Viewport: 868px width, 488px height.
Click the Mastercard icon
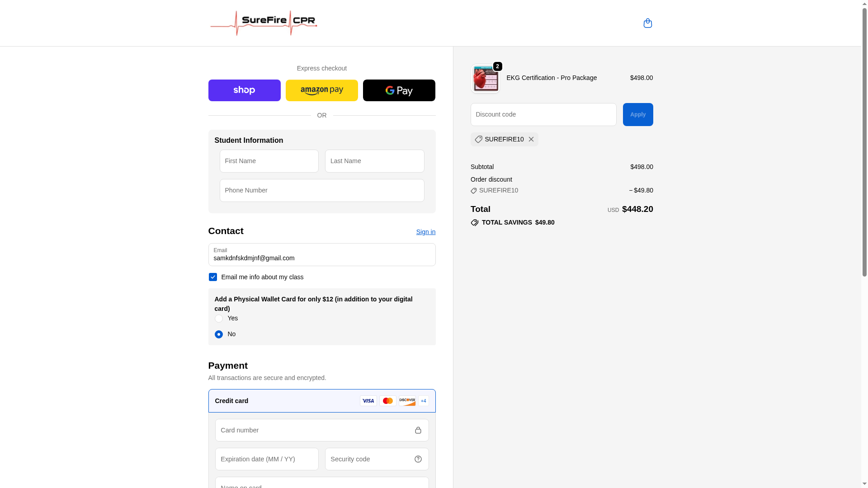click(x=388, y=401)
